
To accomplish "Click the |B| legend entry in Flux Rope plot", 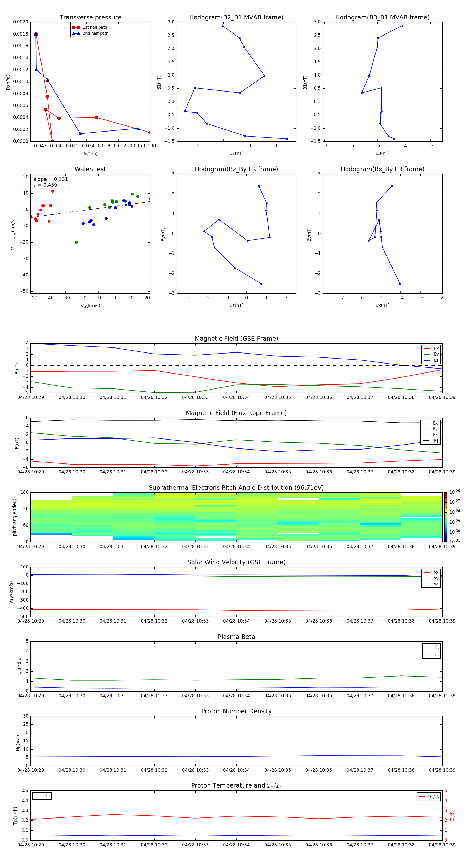I will pyautogui.click(x=431, y=441).
